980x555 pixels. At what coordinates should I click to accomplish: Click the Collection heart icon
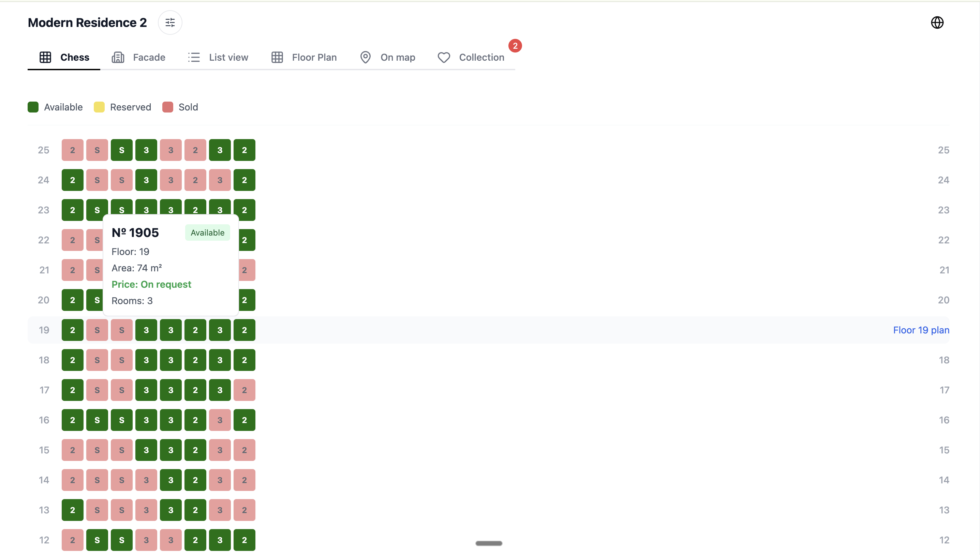click(444, 57)
